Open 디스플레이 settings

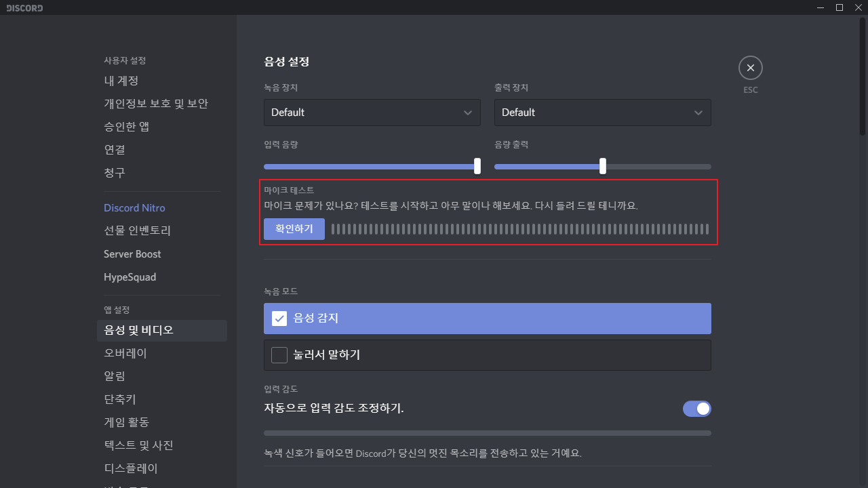[x=161, y=469]
